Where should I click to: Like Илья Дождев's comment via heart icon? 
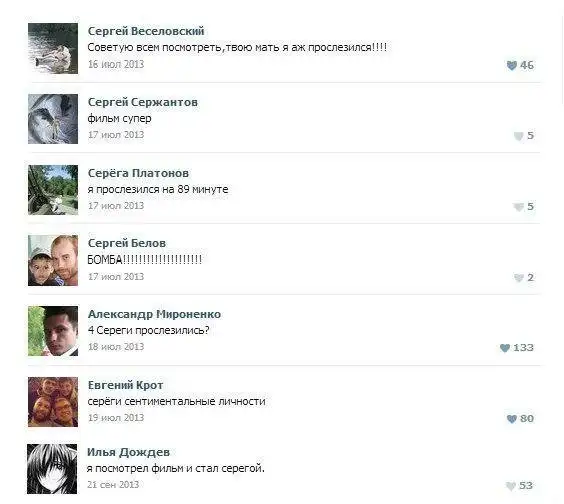[511, 486]
